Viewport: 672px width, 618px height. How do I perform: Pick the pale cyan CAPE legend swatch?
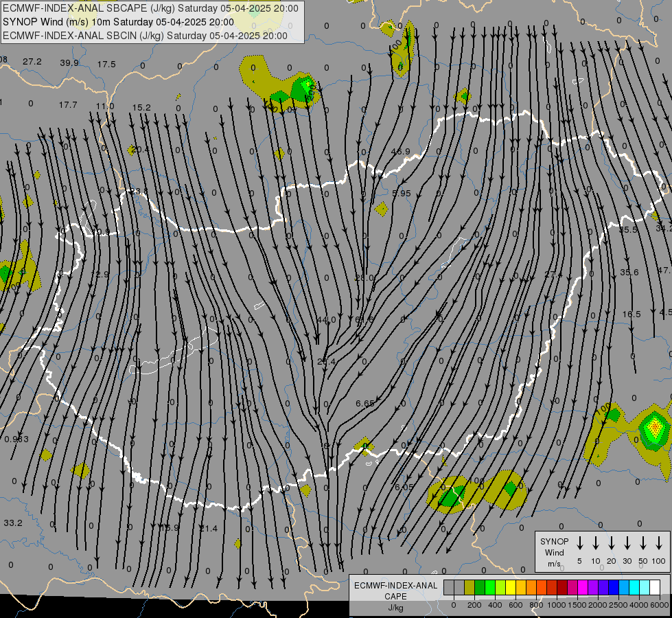pos(644,588)
